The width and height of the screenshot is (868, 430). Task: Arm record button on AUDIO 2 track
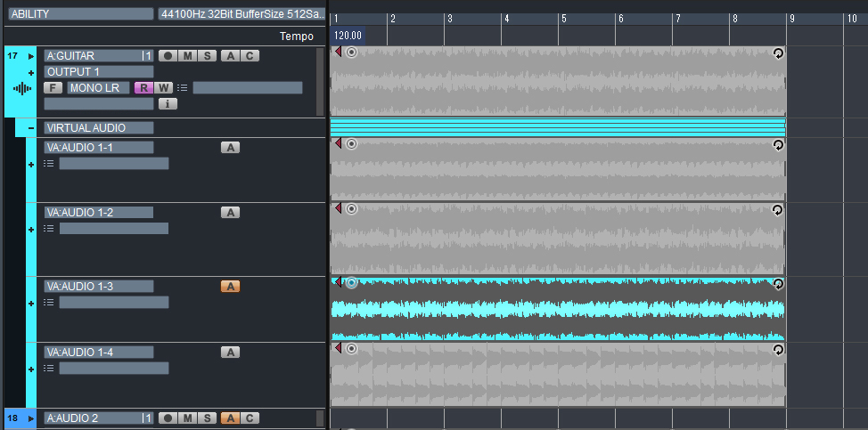tap(168, 418)
